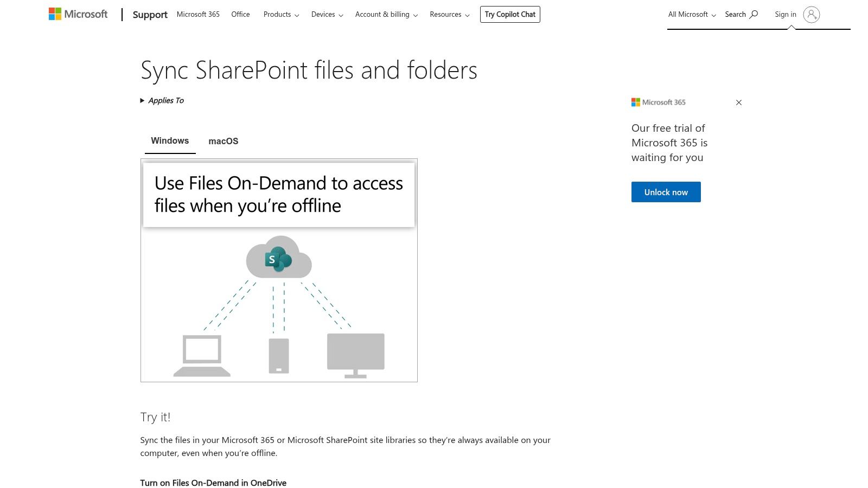Viewport: 868px width, 488px height.
Task: Click the Applies To triangle marker
Action: click(142, 100)
